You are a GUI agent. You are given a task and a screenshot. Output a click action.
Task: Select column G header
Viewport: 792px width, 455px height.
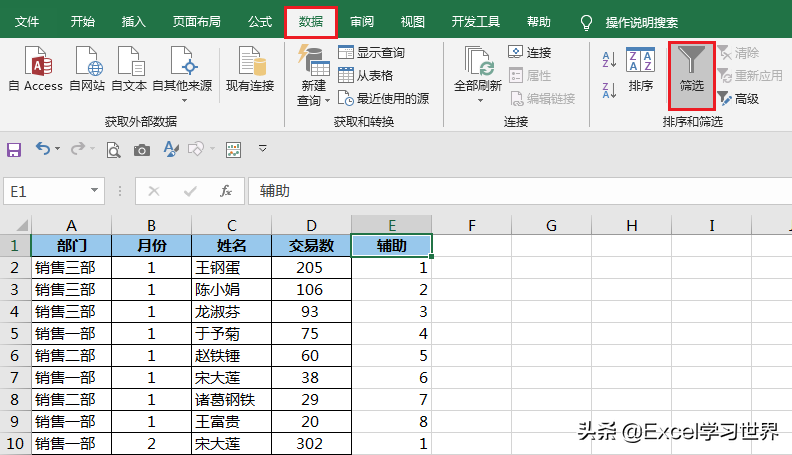[x=551, y=225]
